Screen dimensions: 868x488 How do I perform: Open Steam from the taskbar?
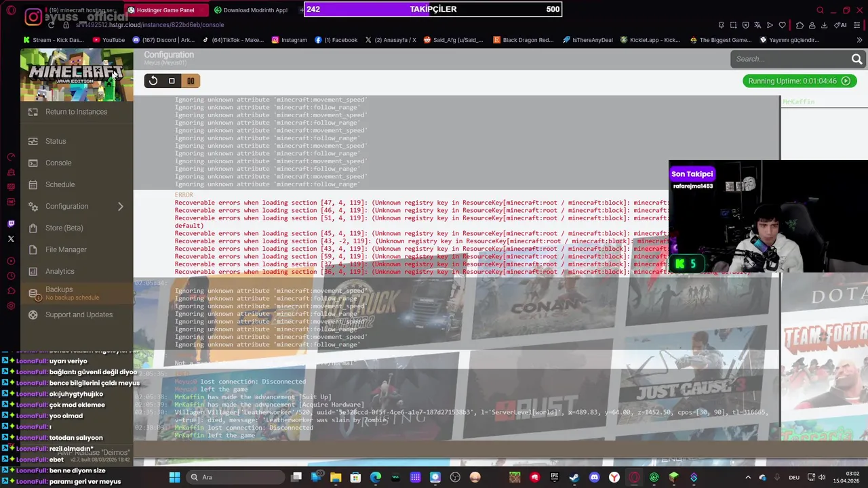point(574,477)
